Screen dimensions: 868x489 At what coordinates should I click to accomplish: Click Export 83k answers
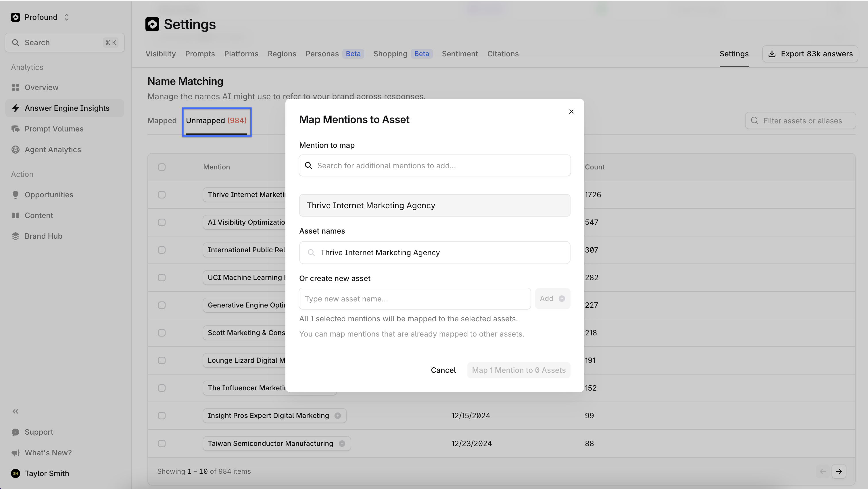tap(810, 54)
